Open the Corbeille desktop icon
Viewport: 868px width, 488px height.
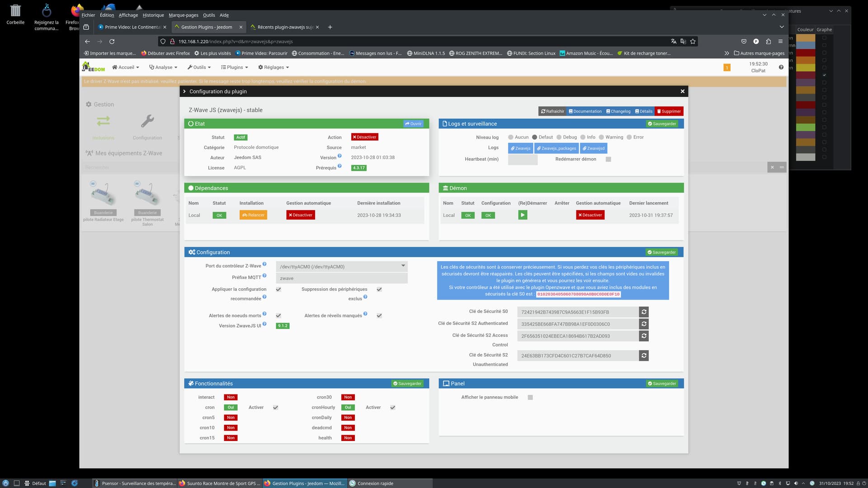tap(15, 14)
